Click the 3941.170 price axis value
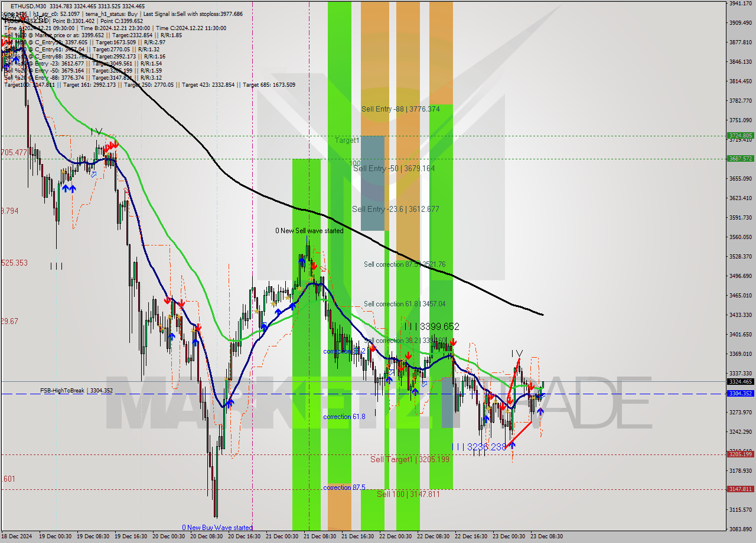Viewport: 756px width, 543px height. [x=741, y=3]
